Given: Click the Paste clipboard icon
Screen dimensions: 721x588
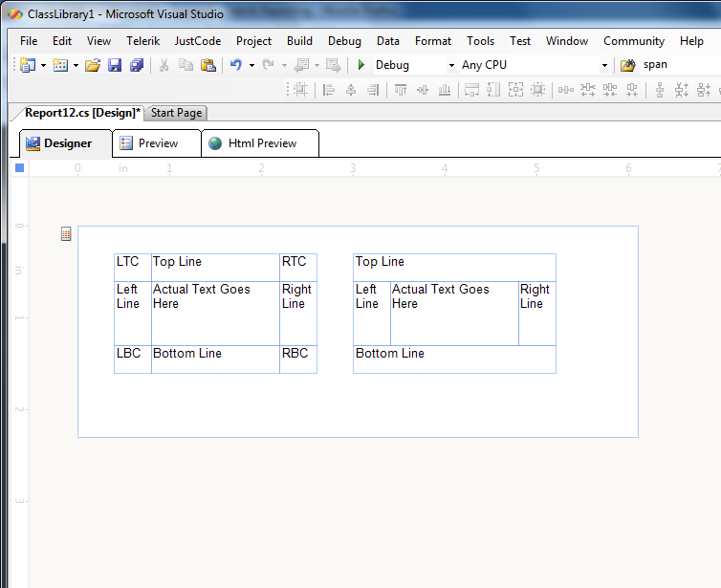Looking at the screenshot, I should 208,65.
